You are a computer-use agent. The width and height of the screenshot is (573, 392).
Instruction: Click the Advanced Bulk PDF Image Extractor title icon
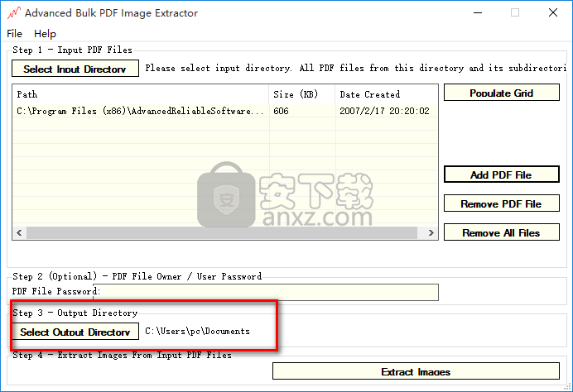[14, 13]
